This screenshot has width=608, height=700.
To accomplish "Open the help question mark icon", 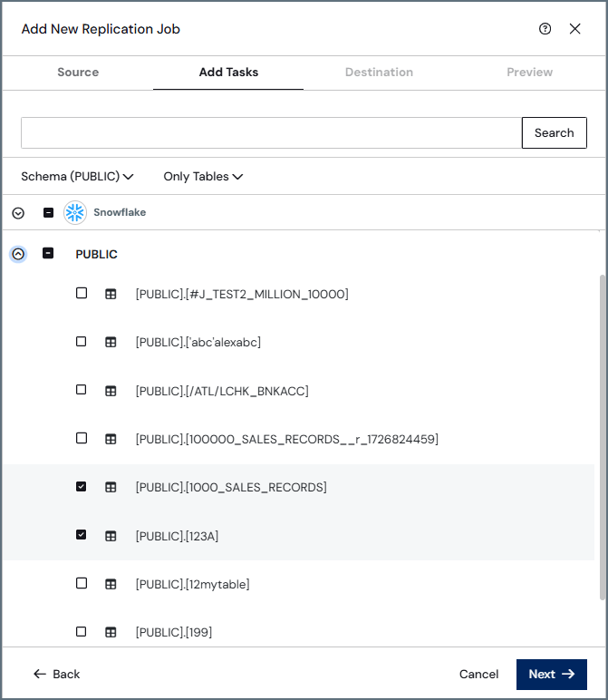I will pyautogui.click(x=545, y=29).
